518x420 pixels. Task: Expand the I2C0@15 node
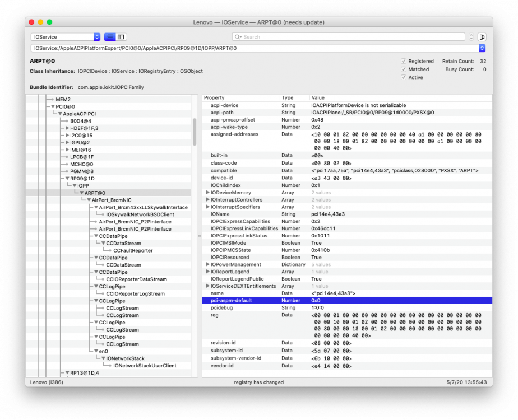(x=67, y=136)
